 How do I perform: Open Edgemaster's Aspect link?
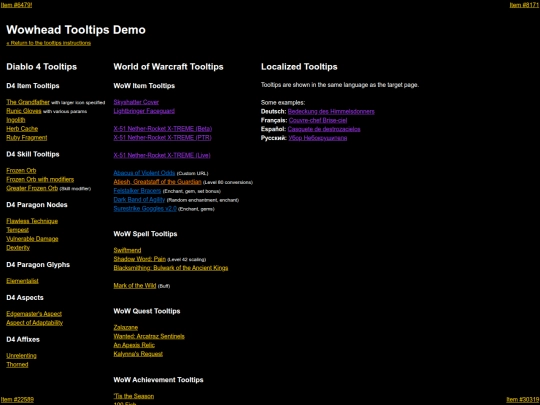34,314
